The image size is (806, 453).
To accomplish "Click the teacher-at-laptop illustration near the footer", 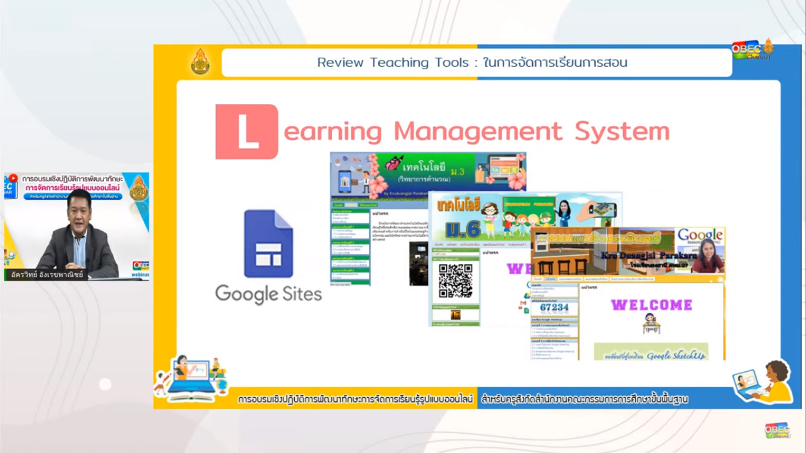I will pos(191,378).
